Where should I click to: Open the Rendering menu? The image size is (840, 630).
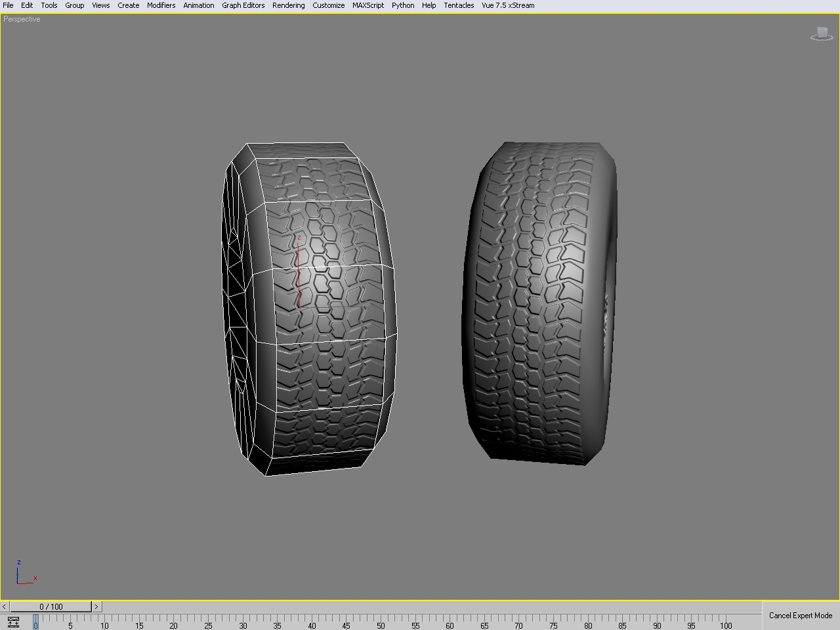[288, 5]
